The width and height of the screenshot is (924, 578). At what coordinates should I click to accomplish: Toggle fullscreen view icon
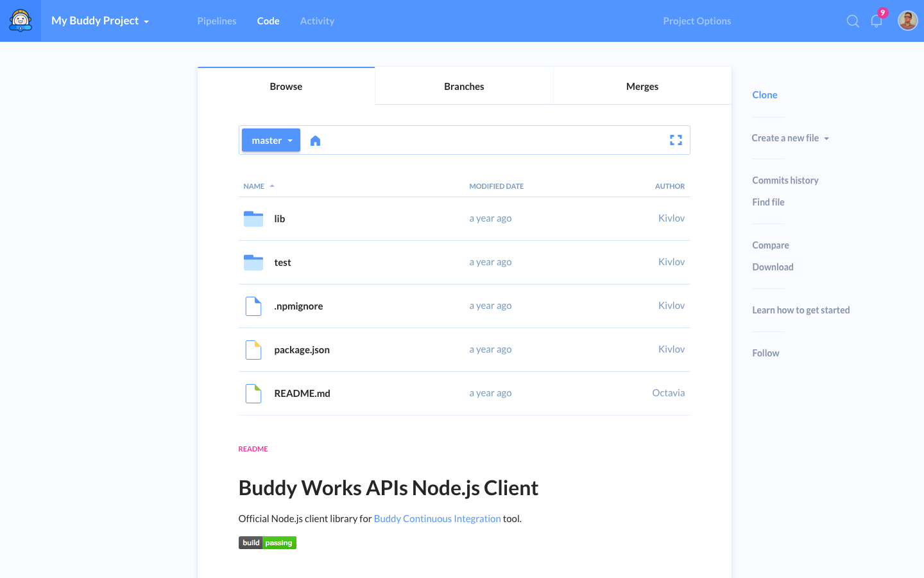point(676,140)
